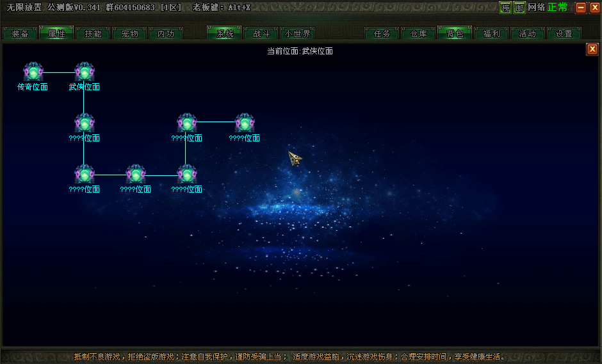602x364 pixels.
Task: Switch to the 属性 attributes tab
Action: [x=56, y=33]
